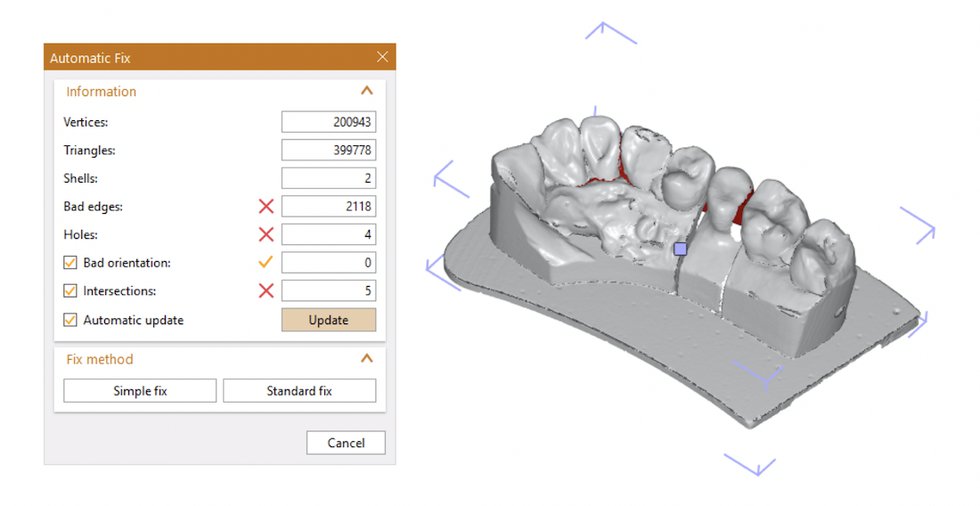Click the orange checkmark beside Bad orientation
980x506 pixels.
266,262
